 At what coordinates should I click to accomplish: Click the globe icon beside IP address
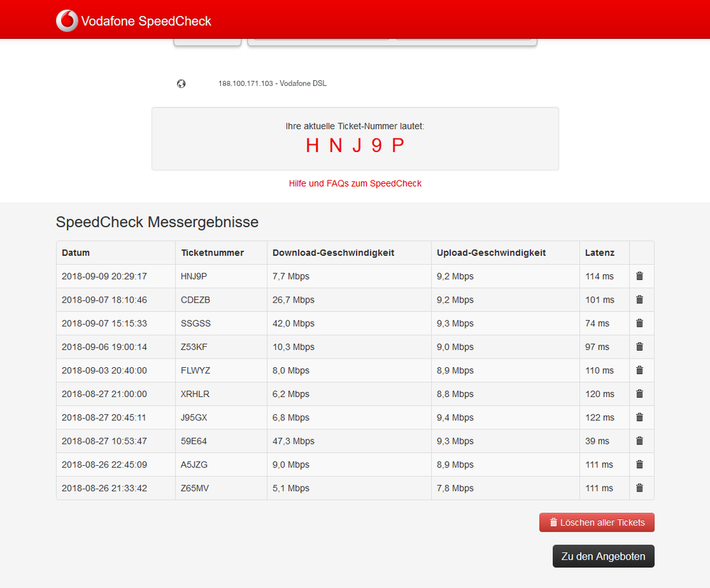pos(181,84)
